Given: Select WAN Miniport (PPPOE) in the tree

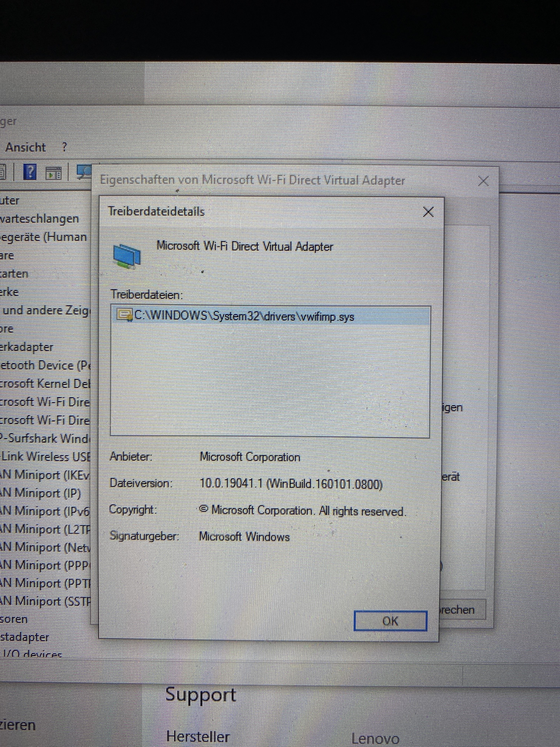Looking at the screenshot, I should click(x=46, y=565).
